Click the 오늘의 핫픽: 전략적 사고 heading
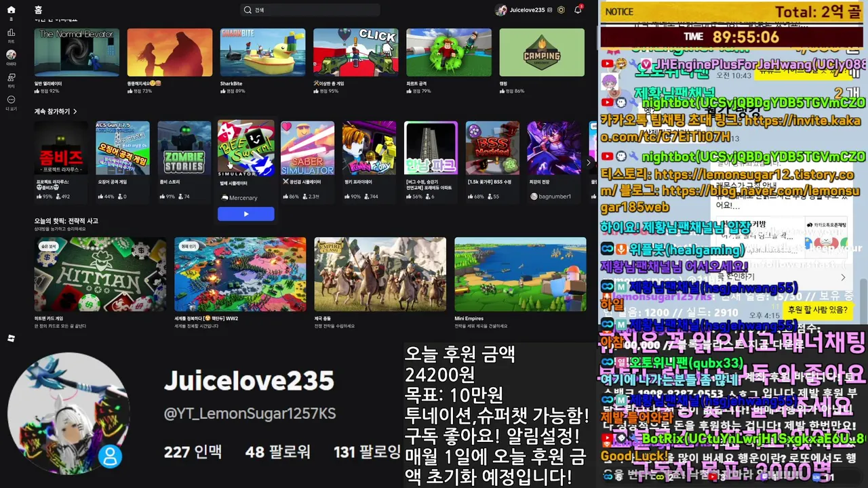Screen dimensions: 868x488 click(66, 221)
